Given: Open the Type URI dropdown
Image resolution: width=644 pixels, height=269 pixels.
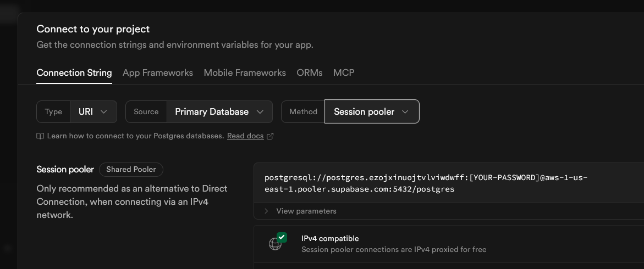Looking at the screenshot, I should click(x=93, y=111).
